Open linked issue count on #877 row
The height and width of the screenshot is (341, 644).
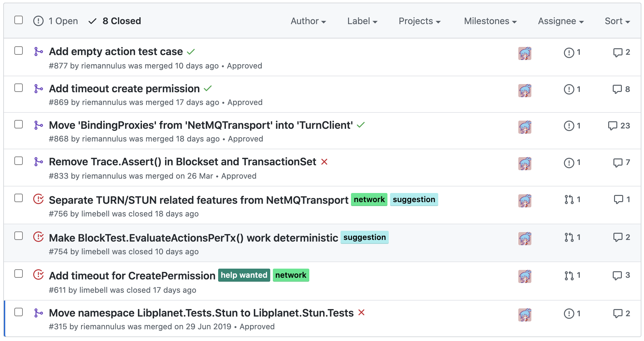pyautogui.click(x=572, y=52)
